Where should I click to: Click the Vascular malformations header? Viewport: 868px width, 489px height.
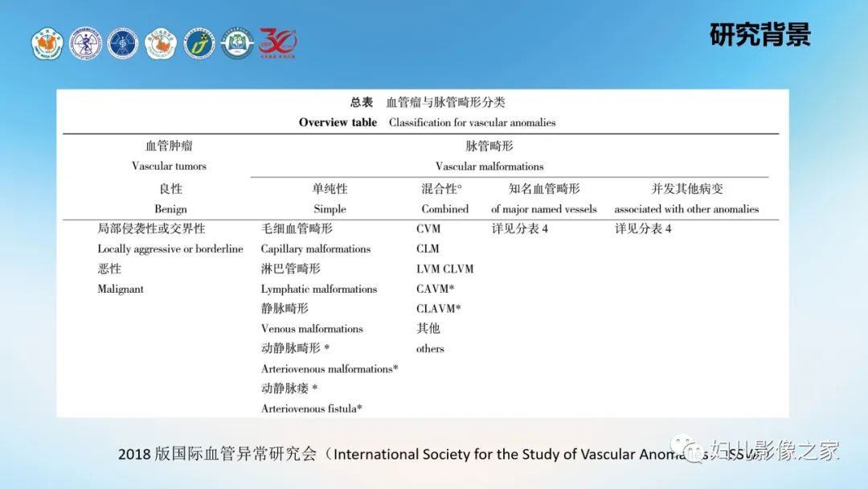tap(489, 166)
